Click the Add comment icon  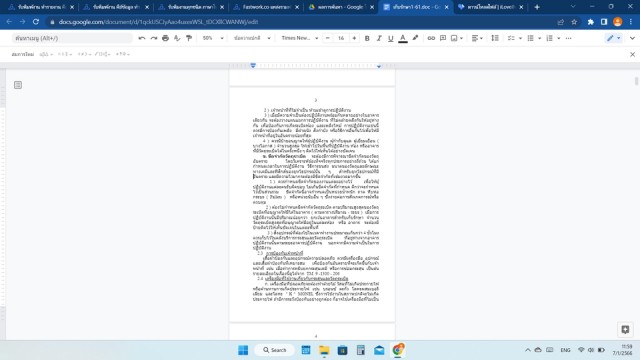[443, 38]
